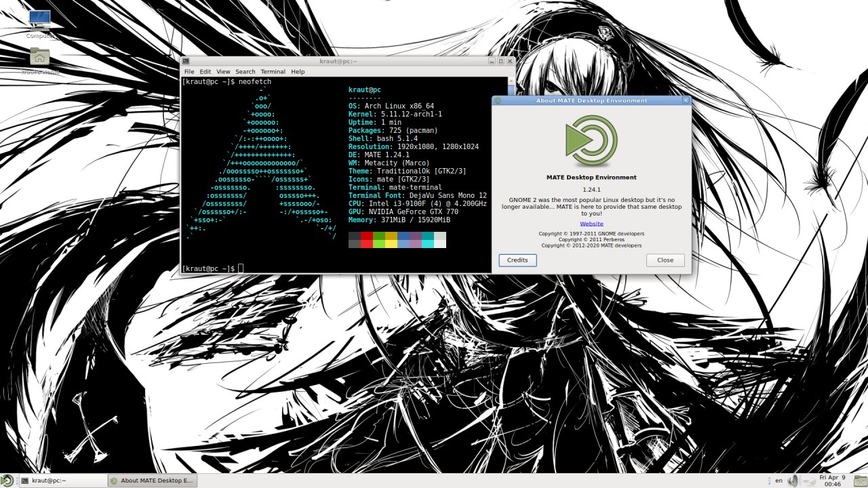
Task: Open the Computer desktop icon
Action: coord(40,24)
